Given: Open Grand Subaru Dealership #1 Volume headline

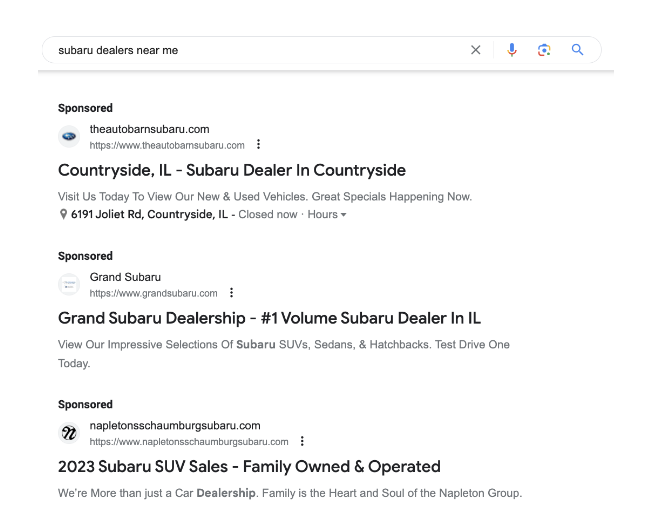Looking at the screenshot, I should [269, 318].
